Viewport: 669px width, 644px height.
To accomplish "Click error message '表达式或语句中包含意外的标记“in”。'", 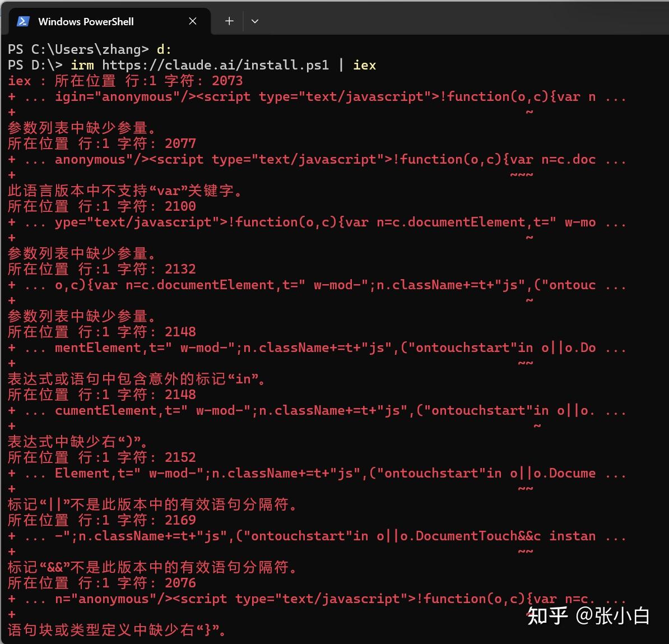I will coord(137,378).
